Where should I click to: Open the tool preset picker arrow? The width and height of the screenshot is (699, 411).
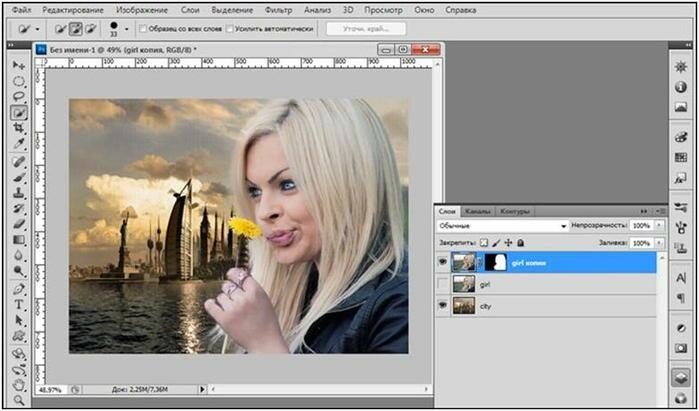(37, 29)
